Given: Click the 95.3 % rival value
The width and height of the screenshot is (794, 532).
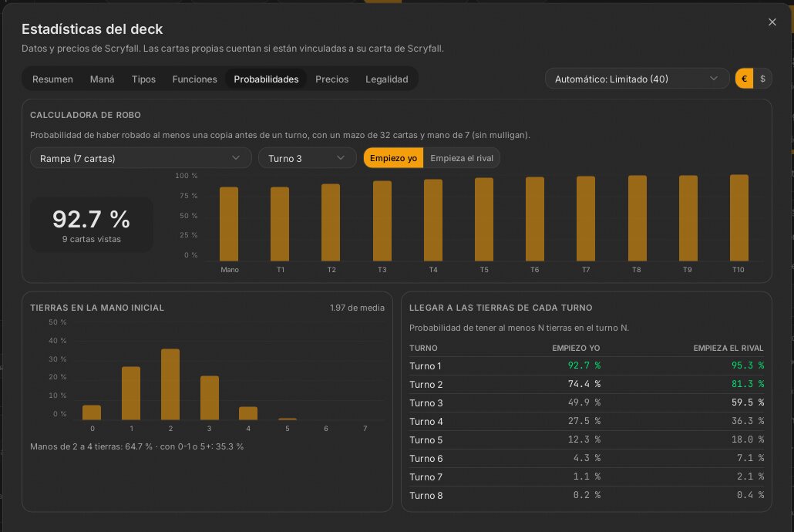Looking at the screenshot, I should (x=748, y=365).
